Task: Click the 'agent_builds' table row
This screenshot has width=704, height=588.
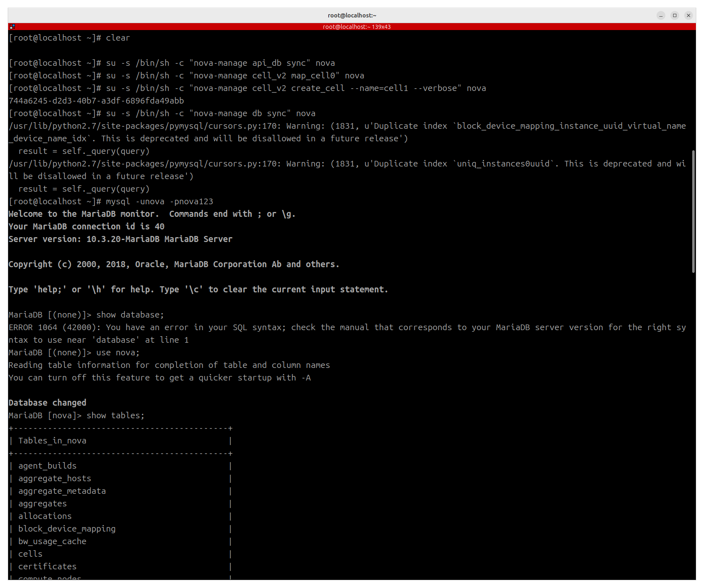Action: (x=121, y=466)
